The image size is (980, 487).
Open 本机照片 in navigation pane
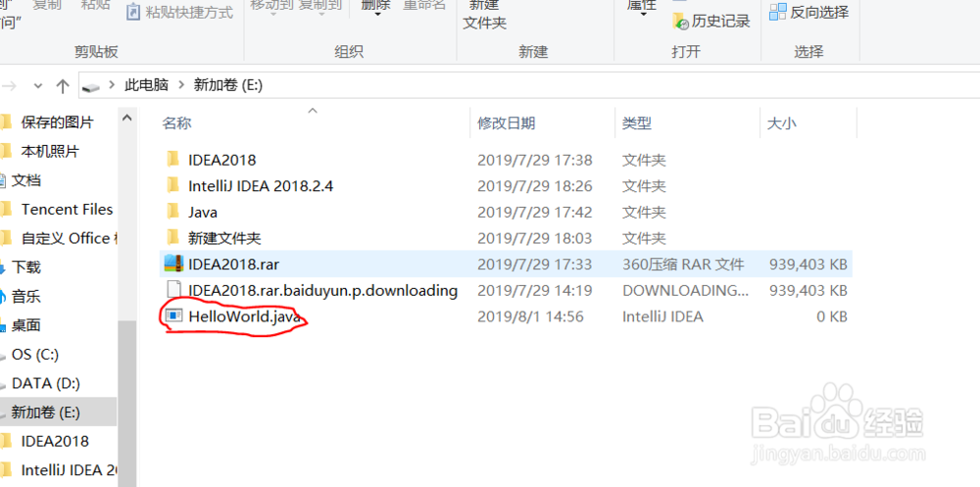(x=50, y=151)
